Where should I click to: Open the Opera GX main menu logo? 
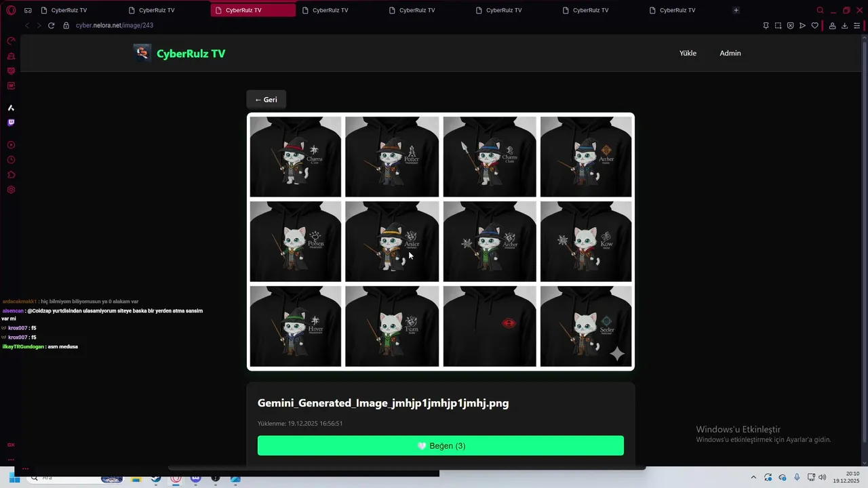[11, 10]
